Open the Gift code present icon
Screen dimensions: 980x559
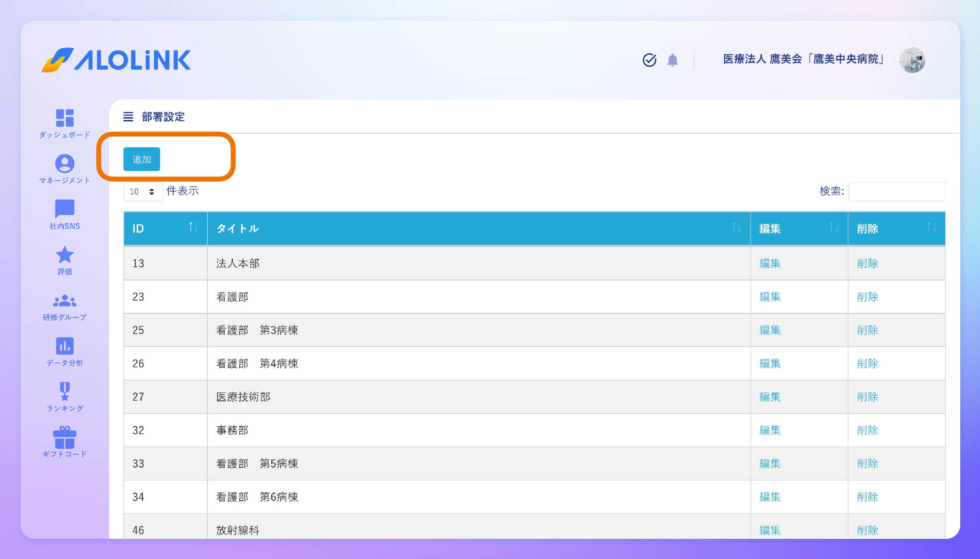tap(64, 438)
